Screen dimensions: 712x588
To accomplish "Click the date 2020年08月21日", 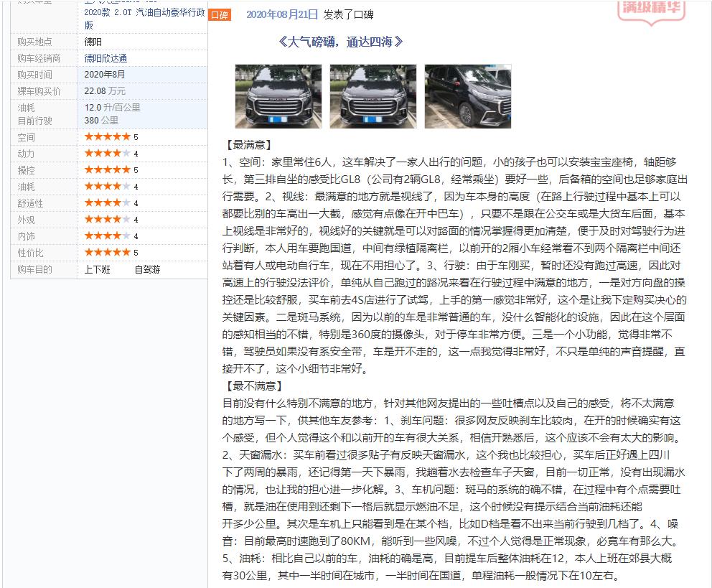I will tap(282, 14).
